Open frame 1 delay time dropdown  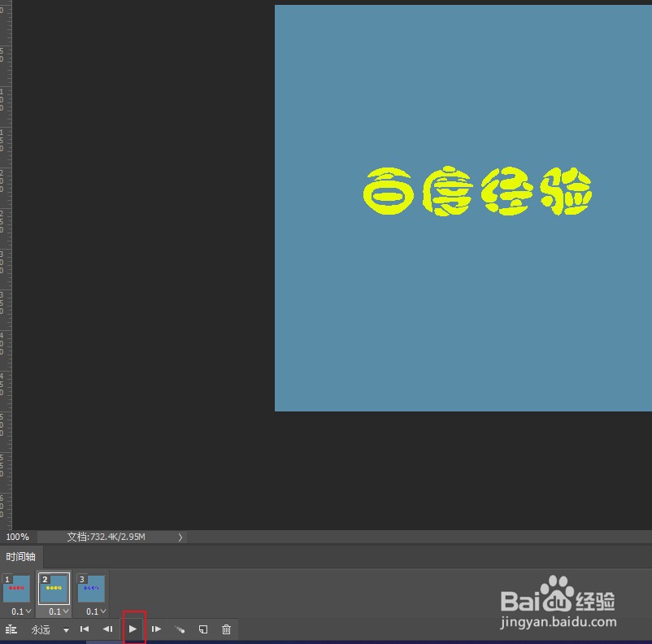21,611
